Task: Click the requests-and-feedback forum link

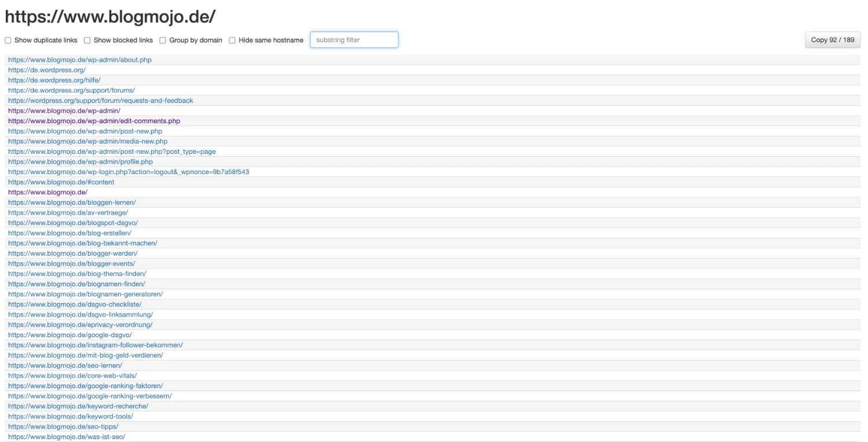Action: click(x=101, y=101)
